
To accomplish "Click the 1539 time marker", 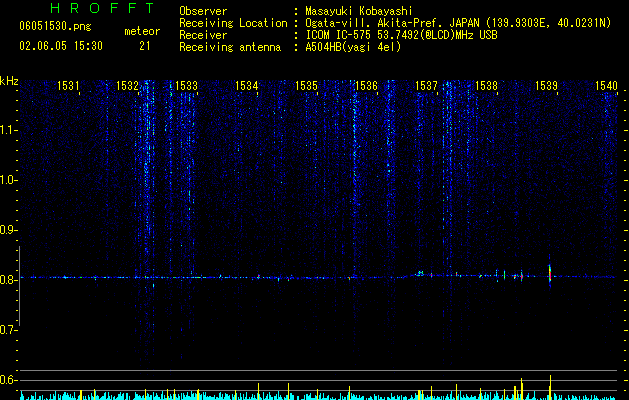I will pyautogui.click(x=546, y=85).
